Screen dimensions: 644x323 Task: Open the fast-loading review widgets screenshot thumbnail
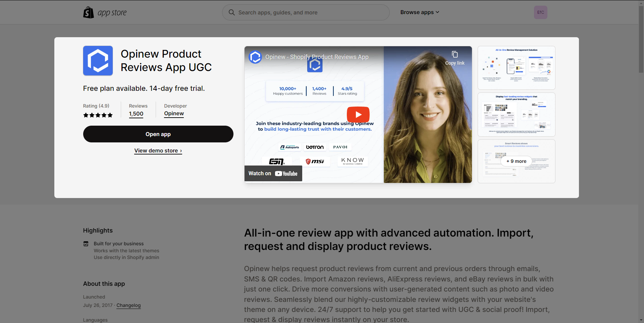point(516,115)
